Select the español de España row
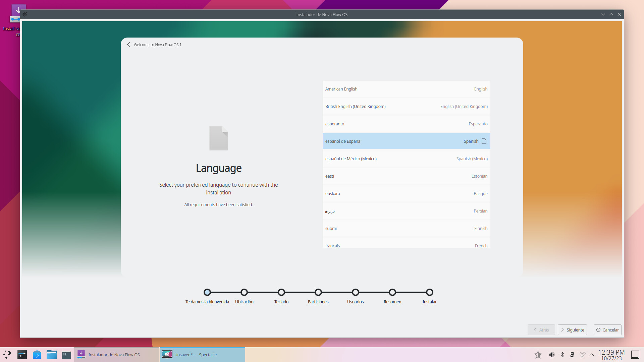The height and width of the screenshot is (362, 644). (406, 141)
